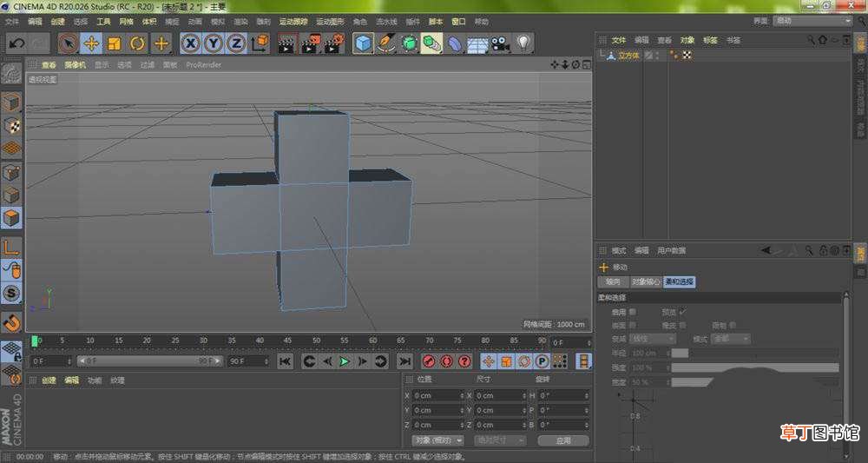Open ProRender viewport menu
868x463 pixels.
204,65
